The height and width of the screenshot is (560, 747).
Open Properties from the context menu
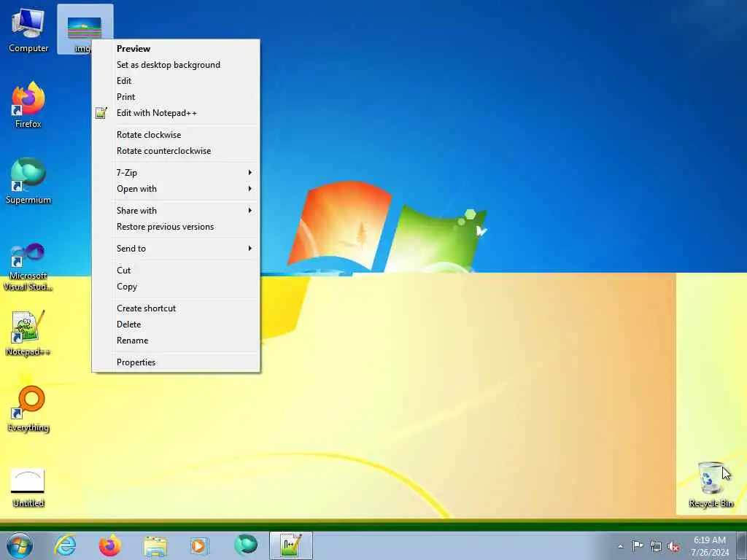[176, 362]
